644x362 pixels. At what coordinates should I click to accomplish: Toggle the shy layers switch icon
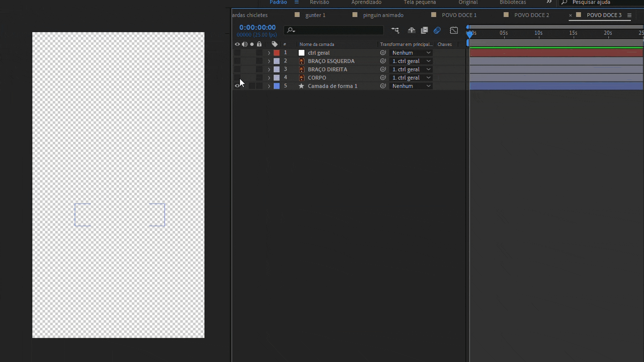pyautogui.click(x=412, y=31)
